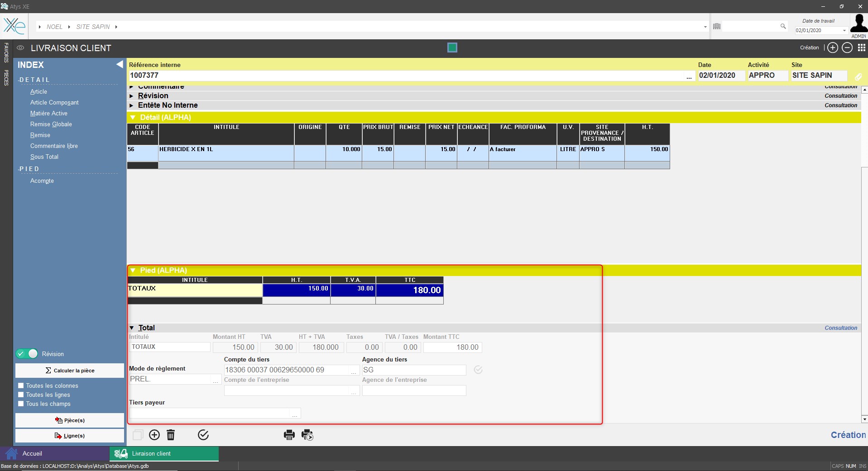The height and width of the screenshot is (471, 868).
Task: Click the validate checkmark icon in bottom toolbar
Action: click(203, 435)
